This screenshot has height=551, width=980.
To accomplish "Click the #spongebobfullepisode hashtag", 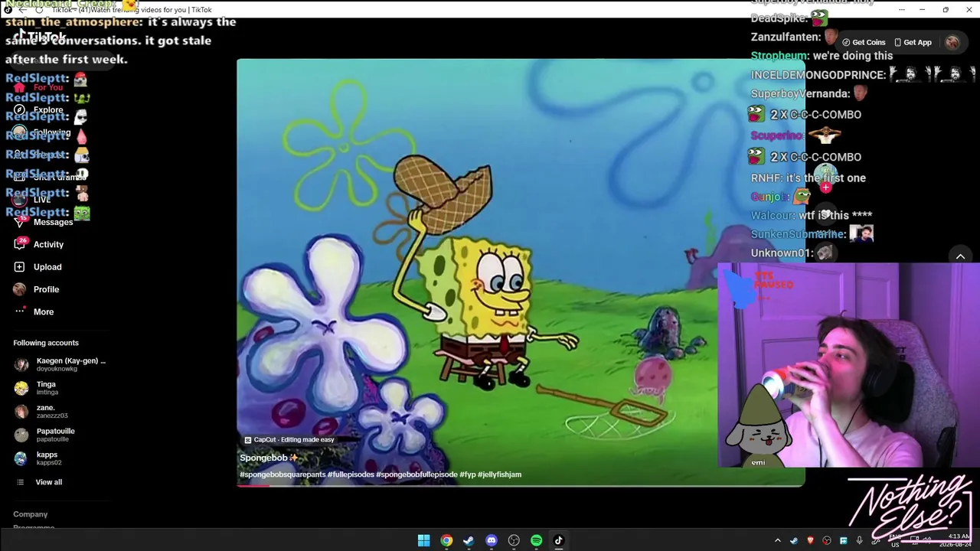I will [x=416, y=474].
